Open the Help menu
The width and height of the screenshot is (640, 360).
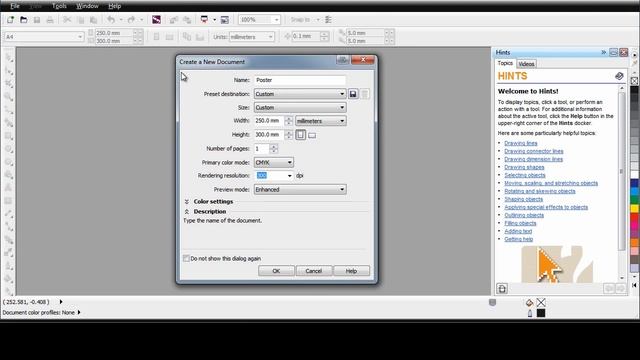pyautogui.click(x=115, y=6)
